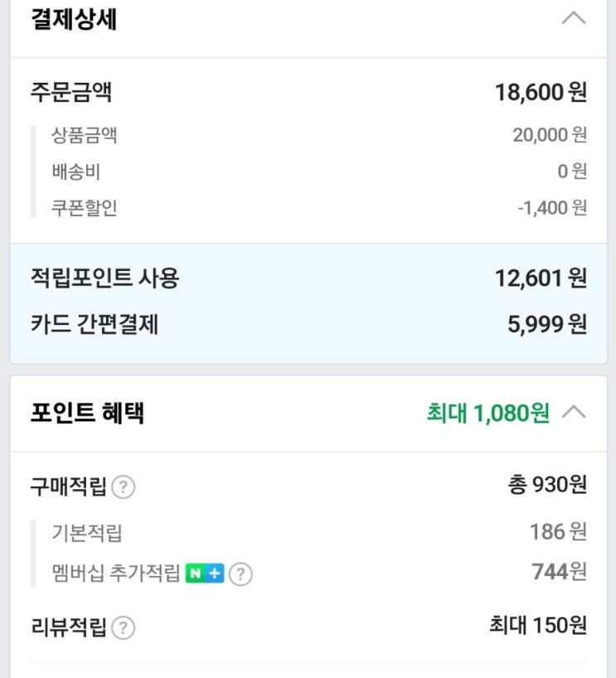Click help icon next to 멤버십 추가적립
Viewport: 616px width, 678px height.
pos(240,574)
